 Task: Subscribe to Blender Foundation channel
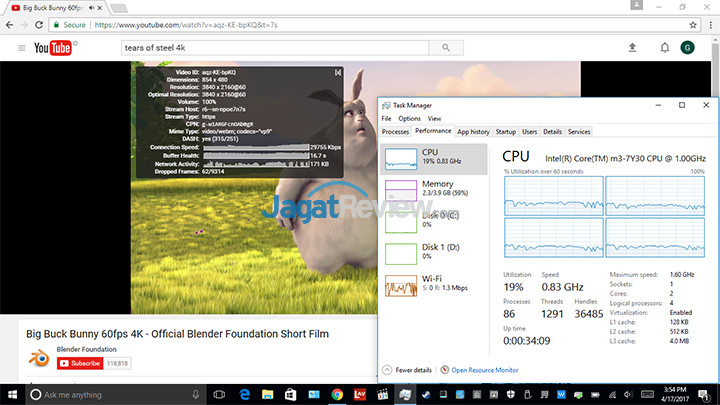pos(80,363)
